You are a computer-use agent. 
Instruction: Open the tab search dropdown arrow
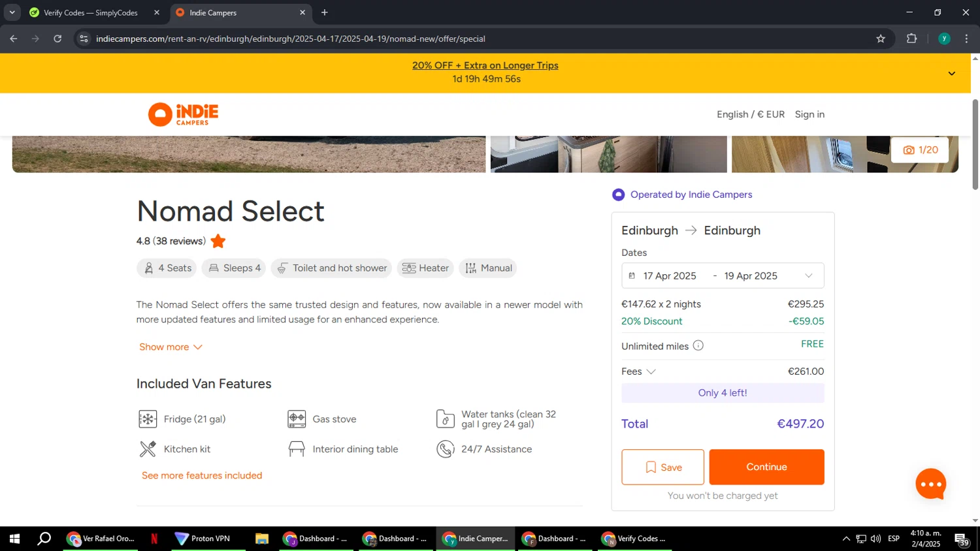click(12, 12)
